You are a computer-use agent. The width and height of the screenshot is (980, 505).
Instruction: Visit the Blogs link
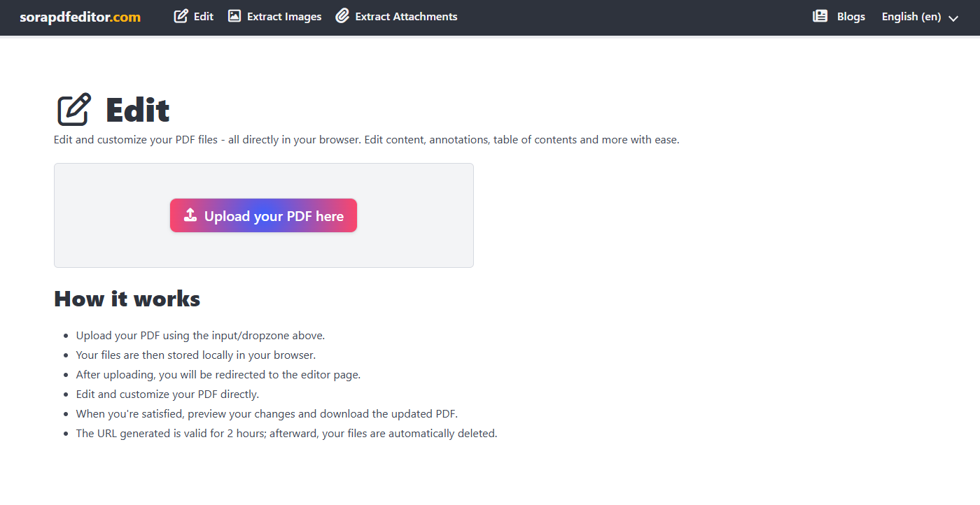click(x=850, y=17)
